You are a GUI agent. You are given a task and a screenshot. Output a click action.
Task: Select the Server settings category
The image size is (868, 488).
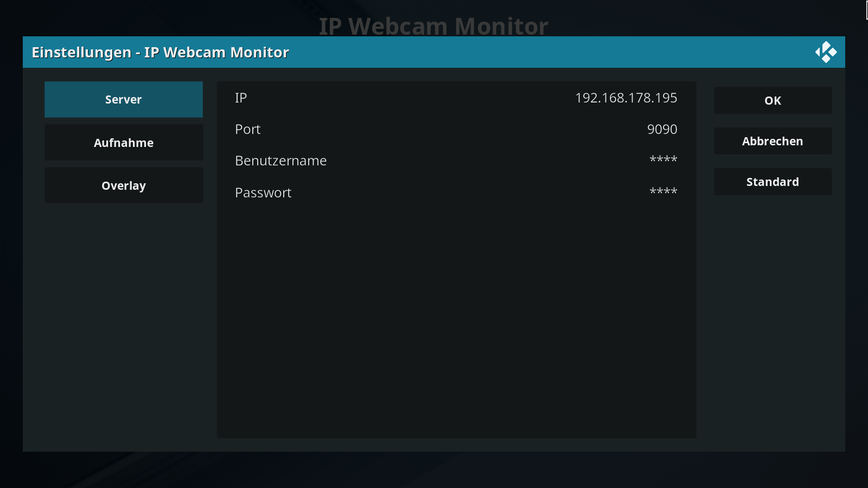click(x=124, y=99)
